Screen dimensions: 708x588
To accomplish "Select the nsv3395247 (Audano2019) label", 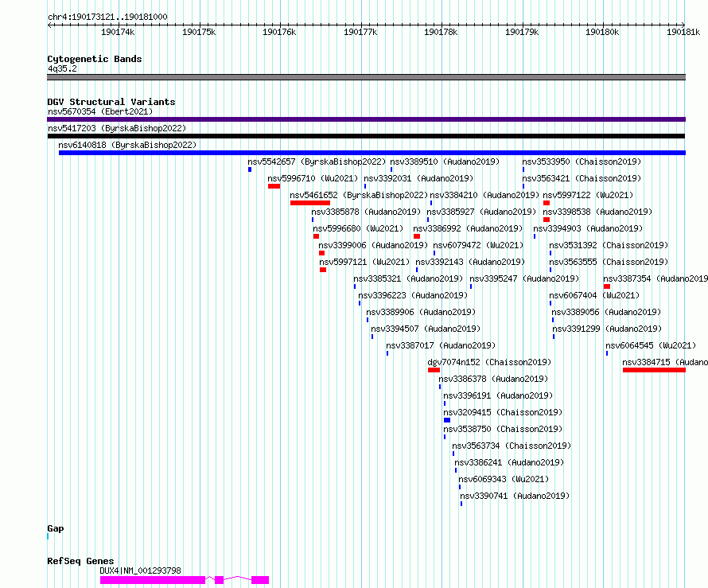I will 524,278.
